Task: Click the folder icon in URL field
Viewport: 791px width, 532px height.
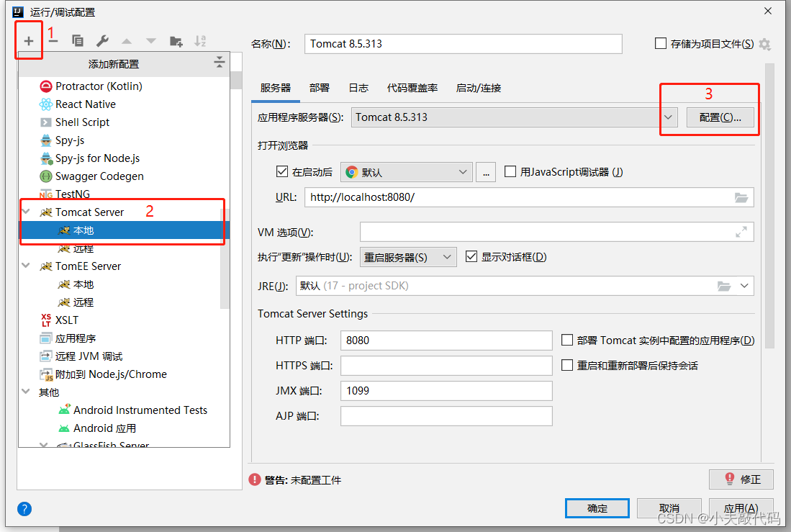Action: [x=741, y=197]
